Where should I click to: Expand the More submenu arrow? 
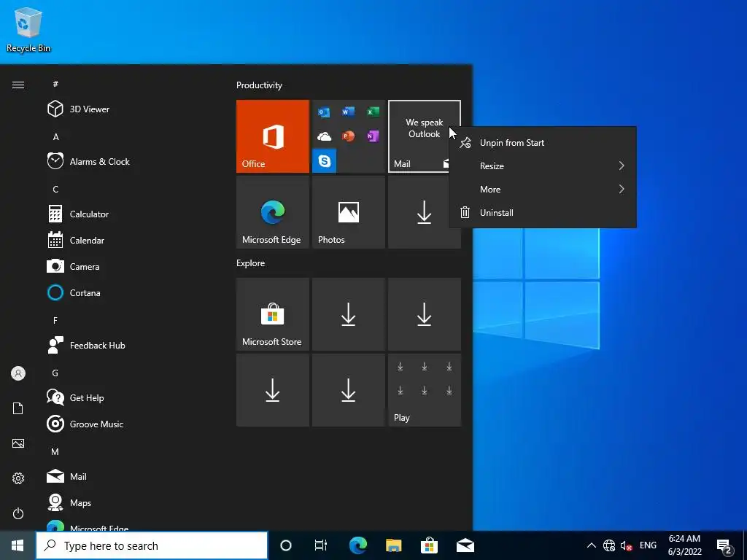click(x=622, y=189)
